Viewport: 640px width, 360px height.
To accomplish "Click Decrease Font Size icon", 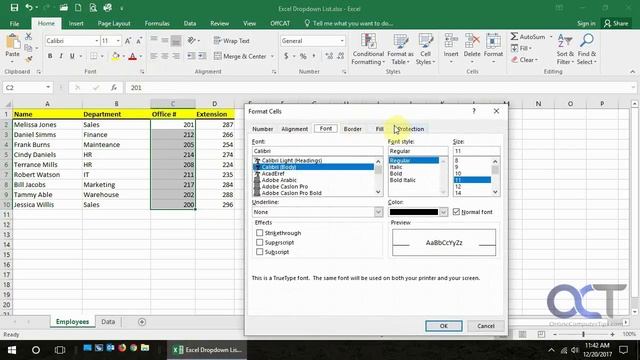I will [x=139, y=41].
